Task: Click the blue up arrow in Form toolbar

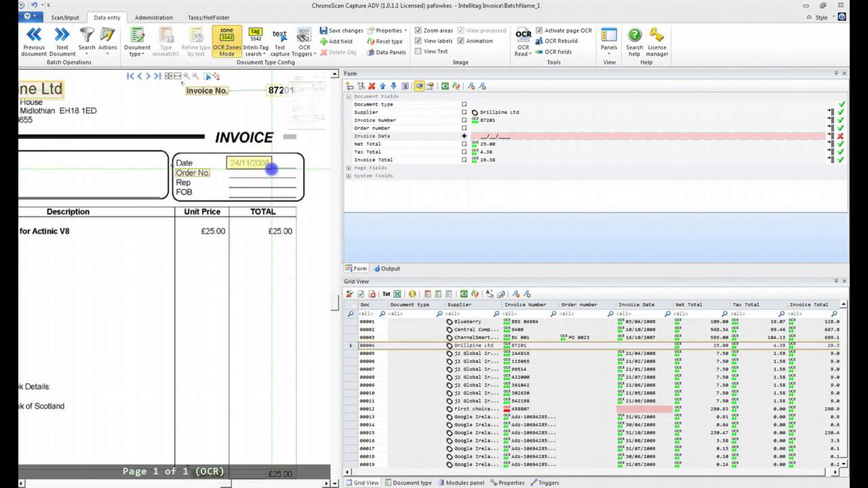Action: [x=382, y=86]
